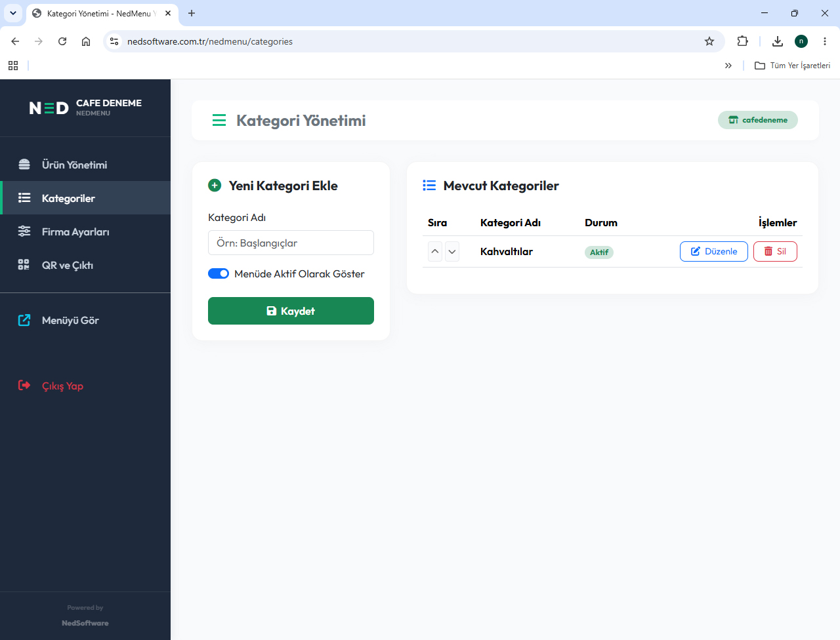Open the Tüm Yer İşaretleri folder

click(x=793, y=66)
